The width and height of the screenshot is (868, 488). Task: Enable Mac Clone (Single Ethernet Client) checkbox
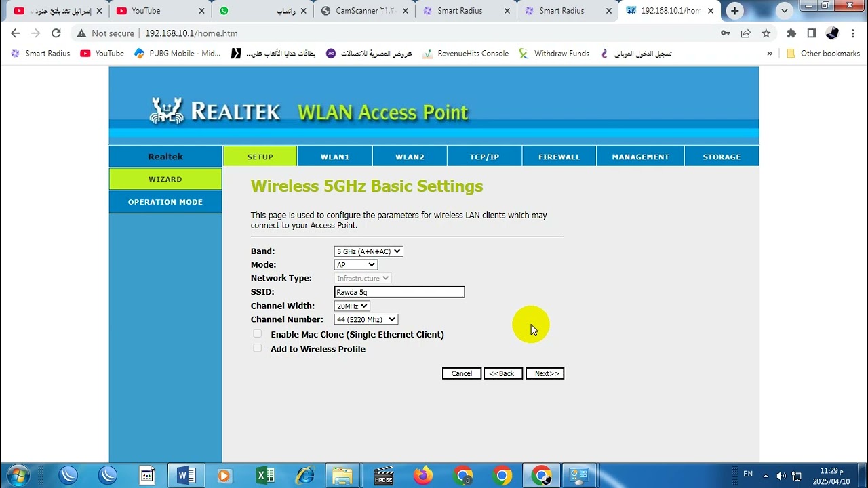pyautogui.click(x=257, y=333)
